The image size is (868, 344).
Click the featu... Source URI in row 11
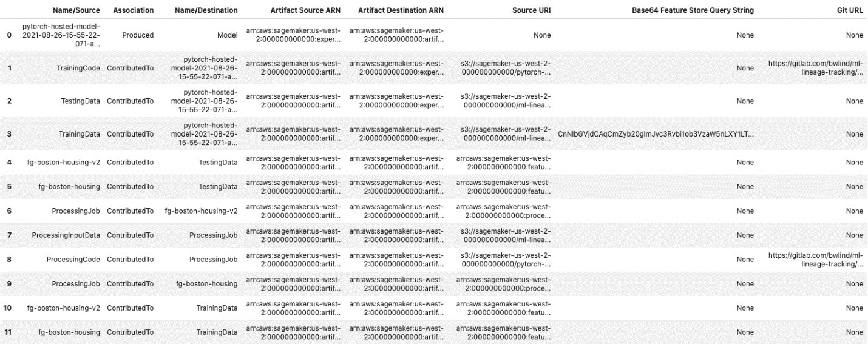pos(503,332)
